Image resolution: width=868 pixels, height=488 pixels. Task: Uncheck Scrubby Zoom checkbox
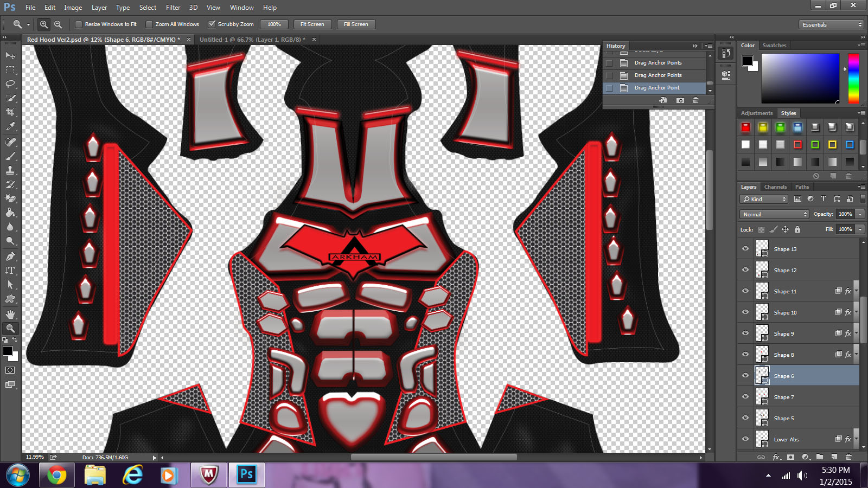(212, 24)
